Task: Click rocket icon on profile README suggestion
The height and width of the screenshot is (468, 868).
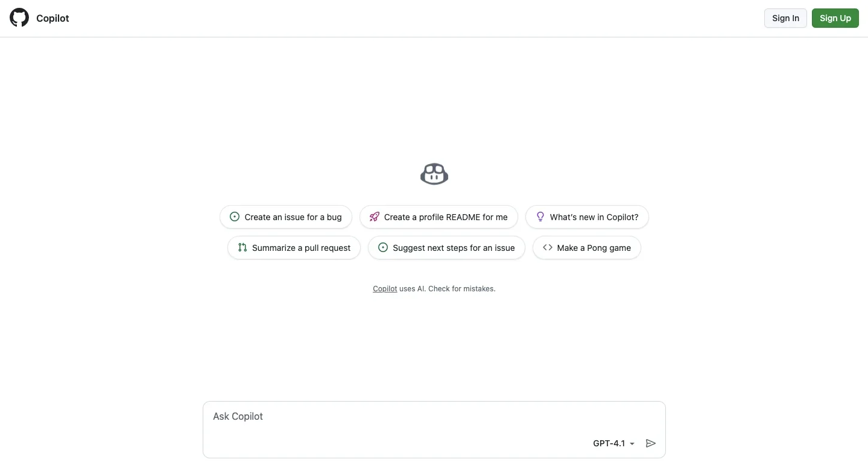Action: click(x=375, y=217)
